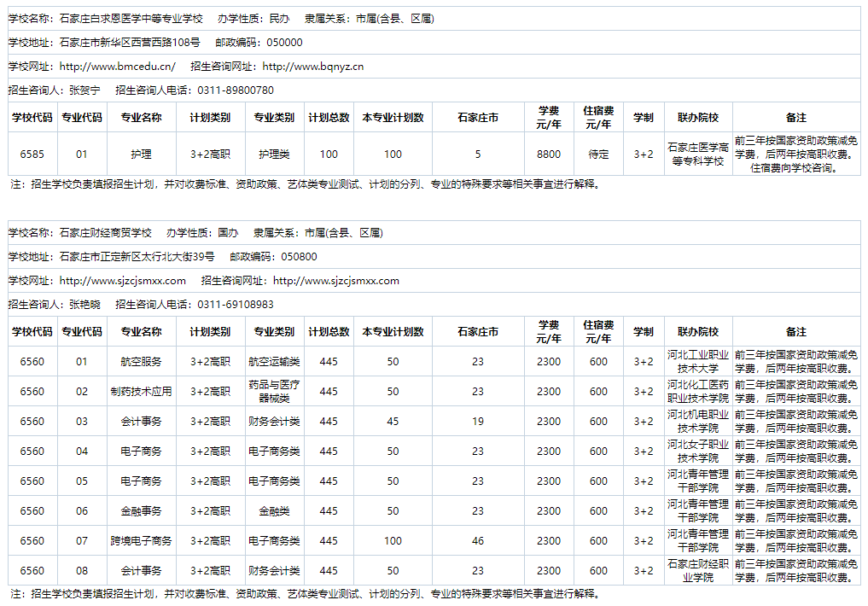The height and width of the screenshot is (606, 868).
Task: Click the 跨境电子商务 major cell
Action: (x=141, y=541)
